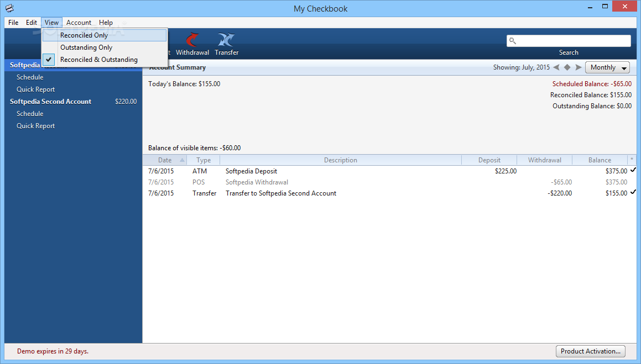Click ATM type in deposit row

[x=200, y=171]
